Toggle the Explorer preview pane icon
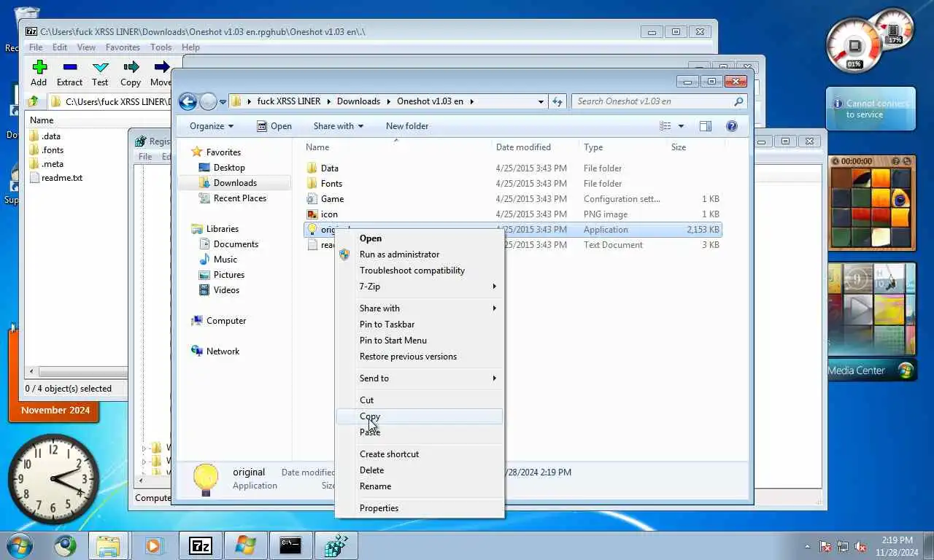This screenshot has width=934, height=560. tap(705, 126)
